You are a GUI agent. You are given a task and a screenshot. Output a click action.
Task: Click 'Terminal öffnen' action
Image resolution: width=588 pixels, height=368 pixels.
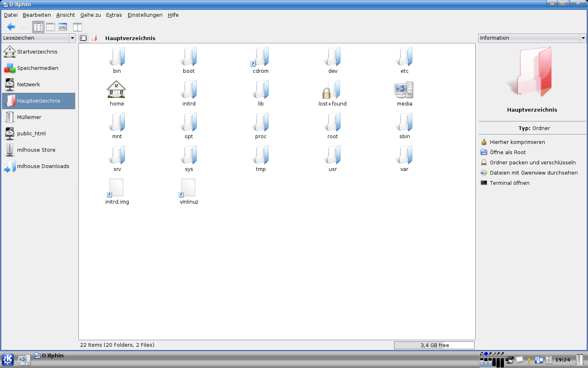509,183
